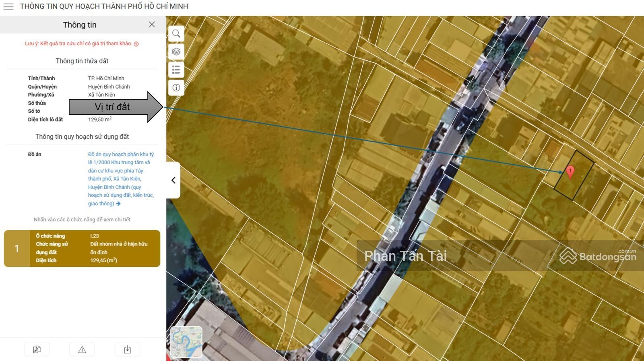Click the number 1 zone badge
The height and width of the screenshot is (361, 644).
[17, 248]
